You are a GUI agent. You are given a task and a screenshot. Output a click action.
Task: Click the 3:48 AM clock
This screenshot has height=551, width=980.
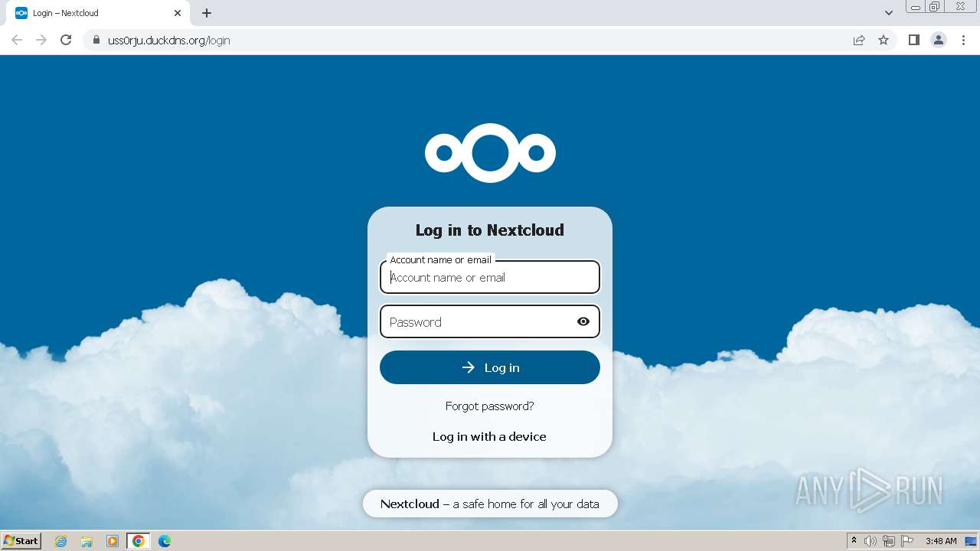tap(941, 541)
